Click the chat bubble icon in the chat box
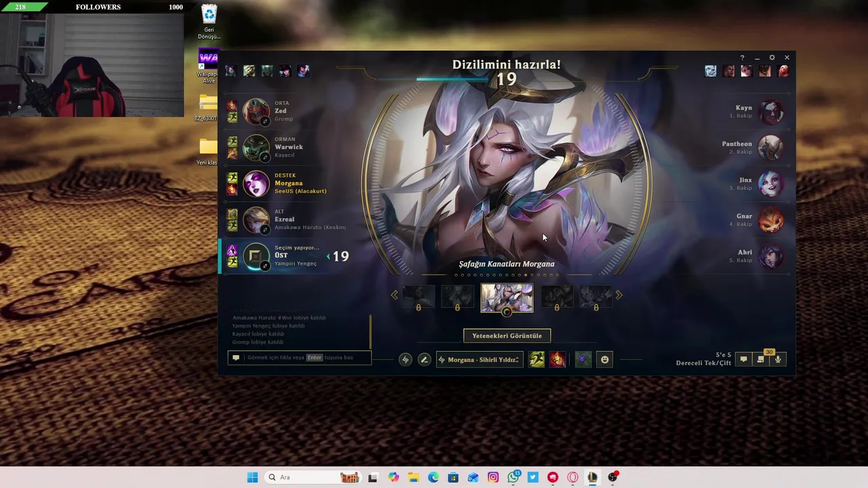Image resolution: width=868 pixels, height=488 pixels. coord(236,357)
